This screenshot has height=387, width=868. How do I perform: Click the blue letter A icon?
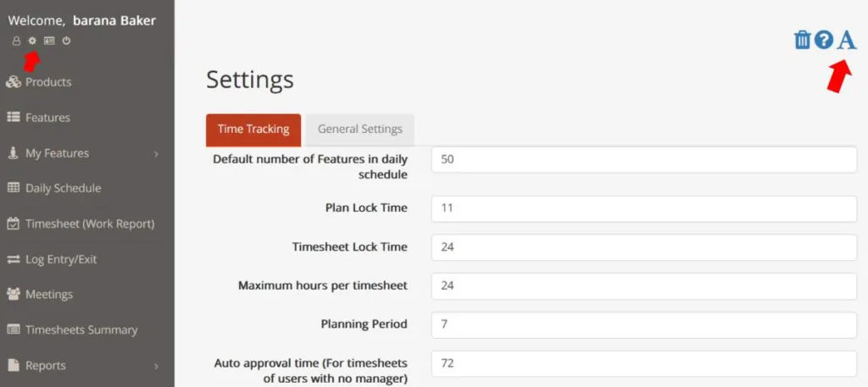[x=847, y=40]
